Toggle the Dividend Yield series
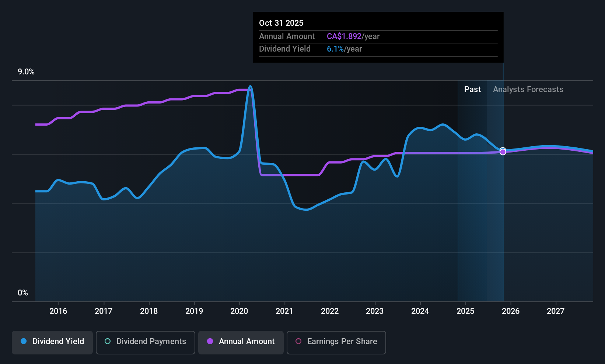The width and height of the screenshot is (605, 364). (52, 343)
